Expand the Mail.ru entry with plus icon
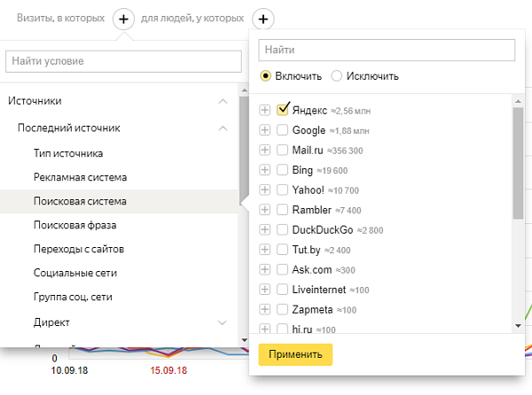This screenshot has width=532, height=395. 264,150
